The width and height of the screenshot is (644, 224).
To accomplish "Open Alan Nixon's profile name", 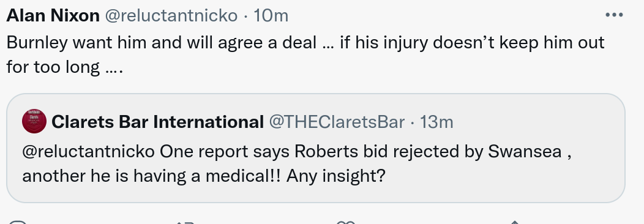I will (x=53, y=16).
